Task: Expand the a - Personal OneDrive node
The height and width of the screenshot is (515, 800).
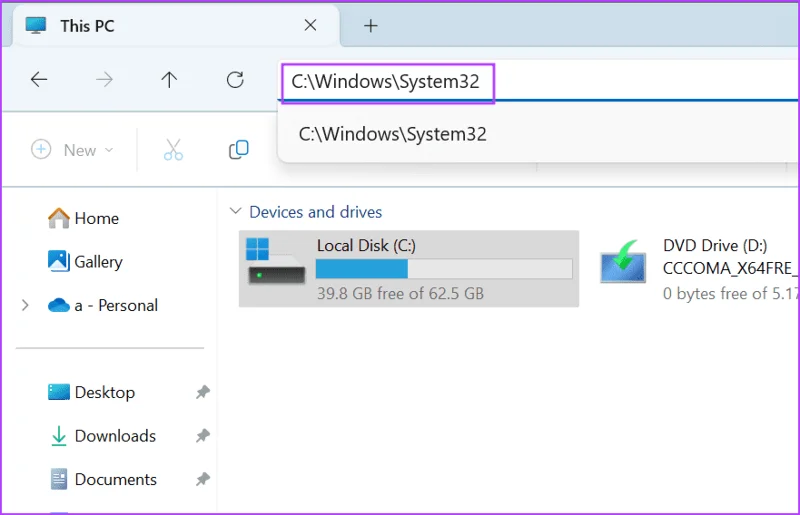Action: (25, 305)
